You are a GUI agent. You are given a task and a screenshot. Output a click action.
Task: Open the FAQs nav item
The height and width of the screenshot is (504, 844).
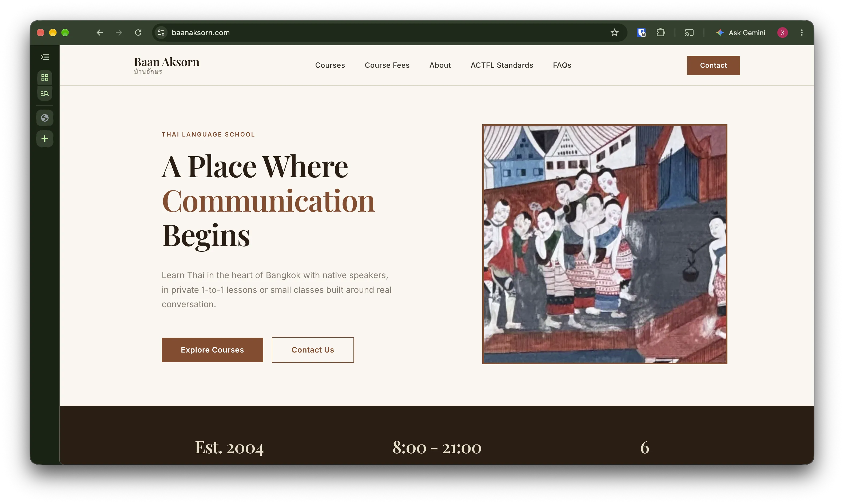point(562,65)
